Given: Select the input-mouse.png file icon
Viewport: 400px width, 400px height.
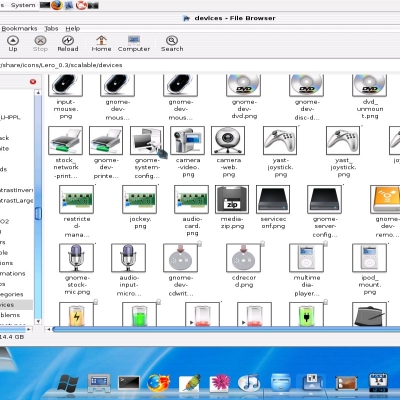Looking at the screenshot, I should click(66, 86).
